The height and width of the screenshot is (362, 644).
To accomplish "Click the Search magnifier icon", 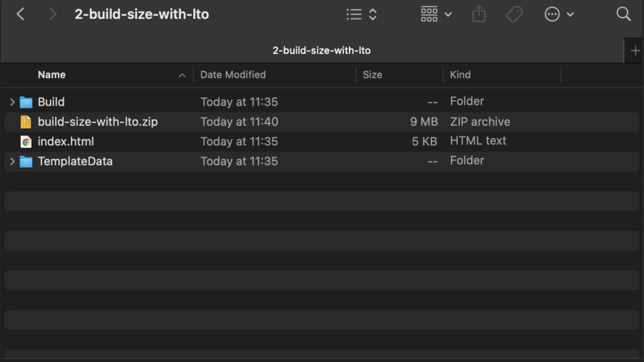I will 623,14.
